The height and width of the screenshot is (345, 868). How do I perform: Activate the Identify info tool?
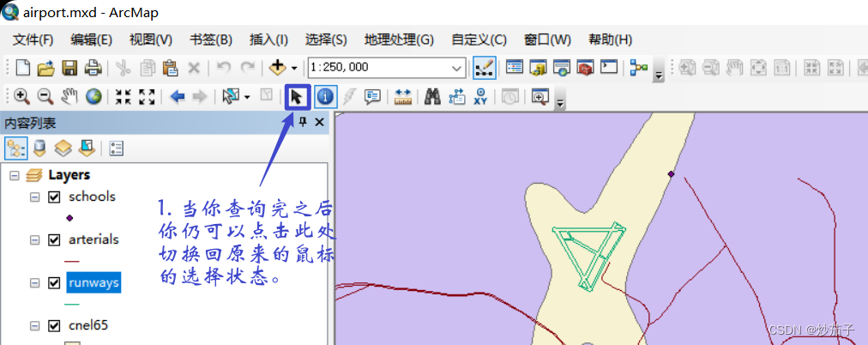click(326, 97)
